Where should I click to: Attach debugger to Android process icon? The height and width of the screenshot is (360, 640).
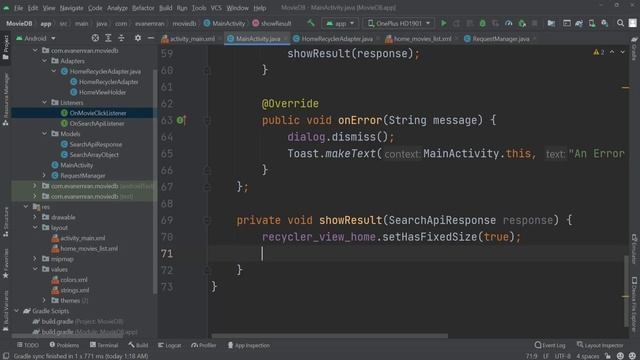click(x=522, y=23)
